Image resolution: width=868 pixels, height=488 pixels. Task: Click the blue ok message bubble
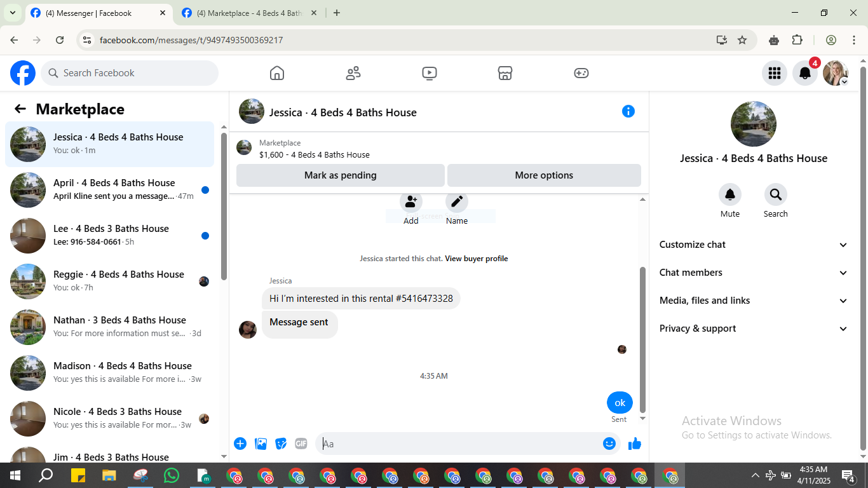[620, 403]
